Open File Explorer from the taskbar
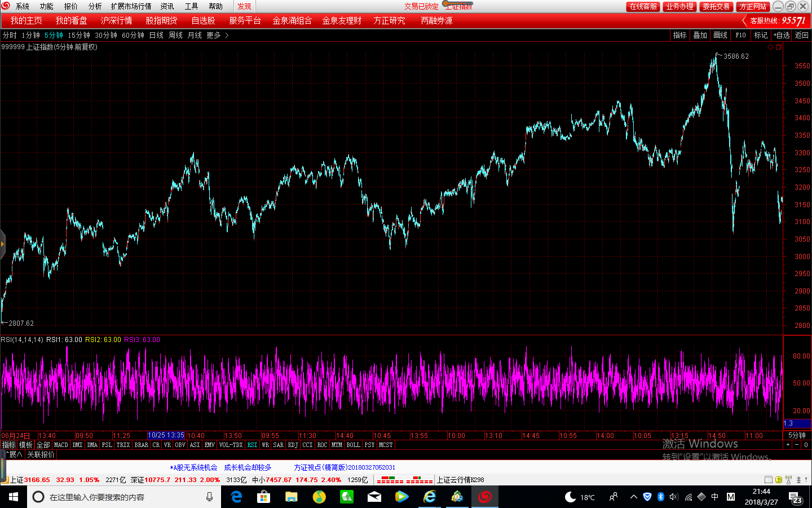Screen dimensions: 812x508 pyautogui.click(x=291, y=497)
